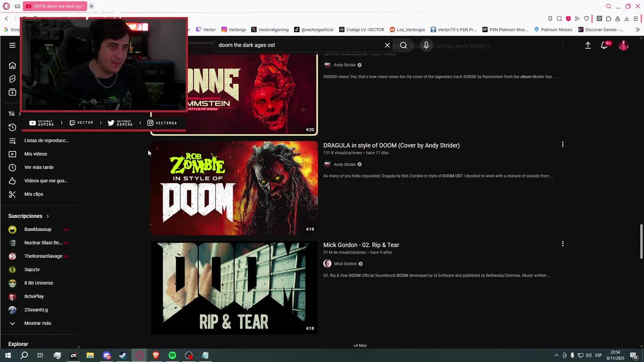Open the Opera downloads icon
The width and height of the screenshot is (644, 362).
626,19
